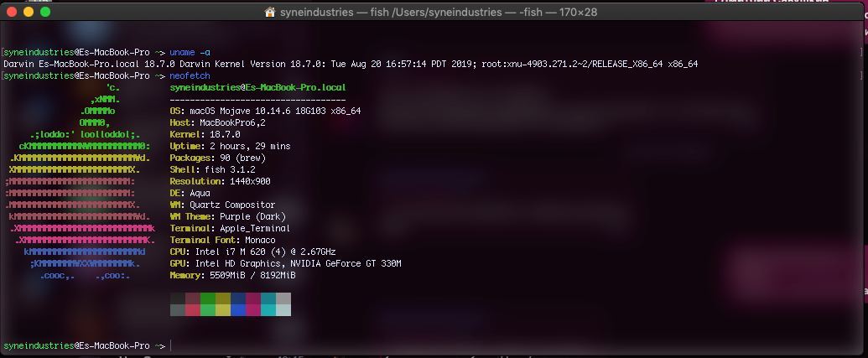Image resolution: width=868 pixels, height=358 pixels.
Task: Click the 'DE: Aqua' line
Action: click(190, 193)
